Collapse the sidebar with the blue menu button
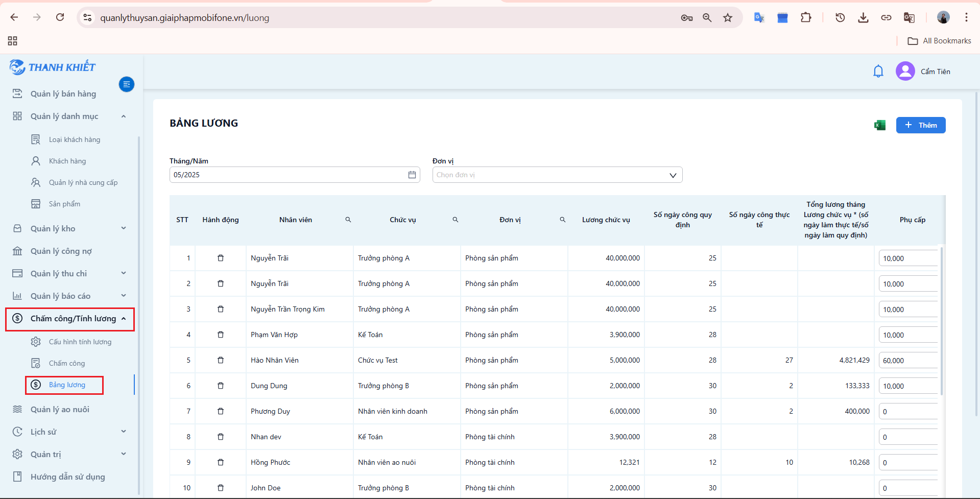980x499 pixels. click(x=127, y=84)
